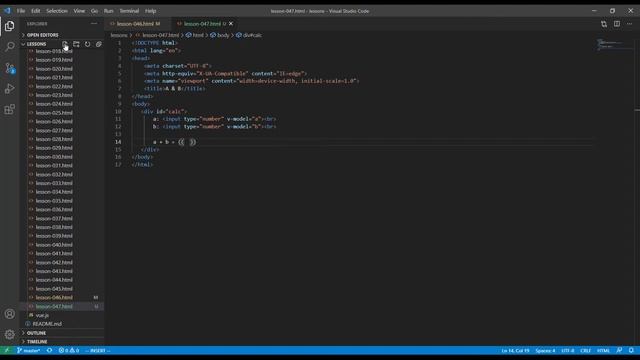This screenshot has height=360, width=640.
Task: Change encoding via UTF-8 in status bar
Action: 568,350
